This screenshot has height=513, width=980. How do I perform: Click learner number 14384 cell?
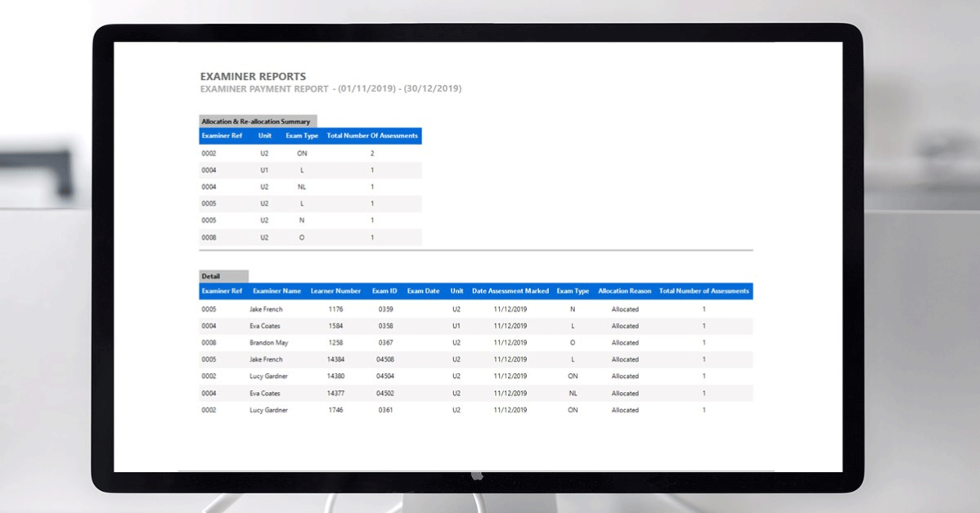pos(335,360)
